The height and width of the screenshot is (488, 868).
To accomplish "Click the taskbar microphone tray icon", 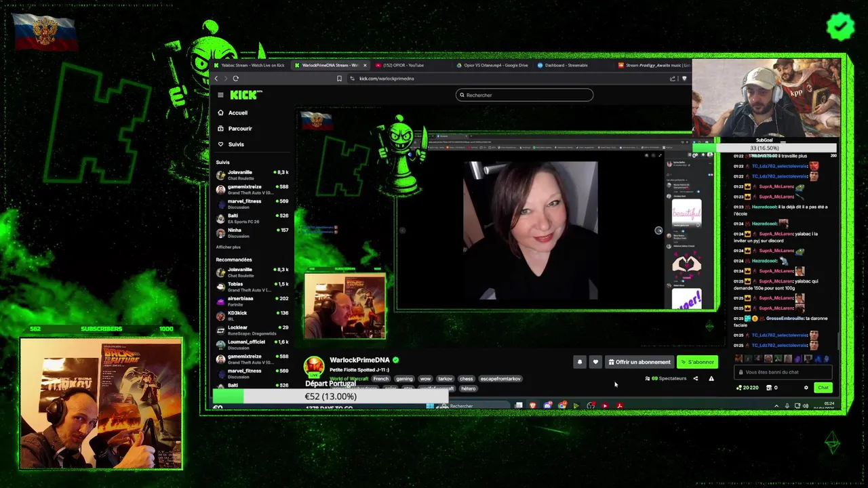I will pyautogui.click(x=787, y=406).
